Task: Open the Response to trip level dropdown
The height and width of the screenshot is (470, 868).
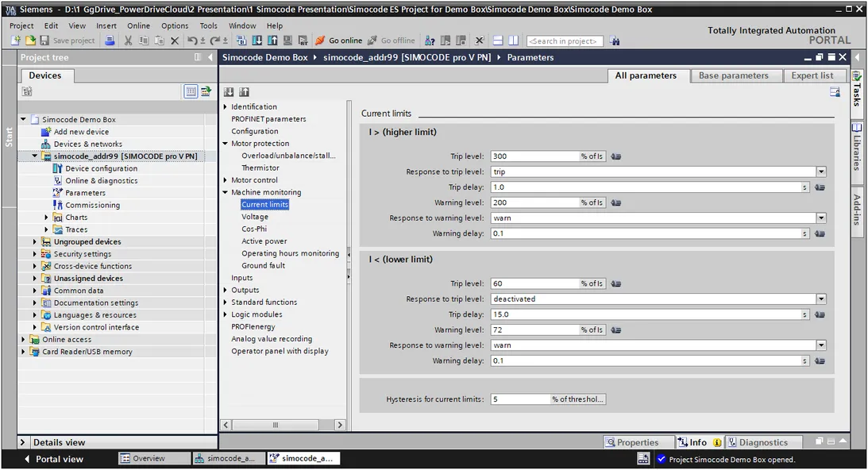Action: (x=821, y=171)
